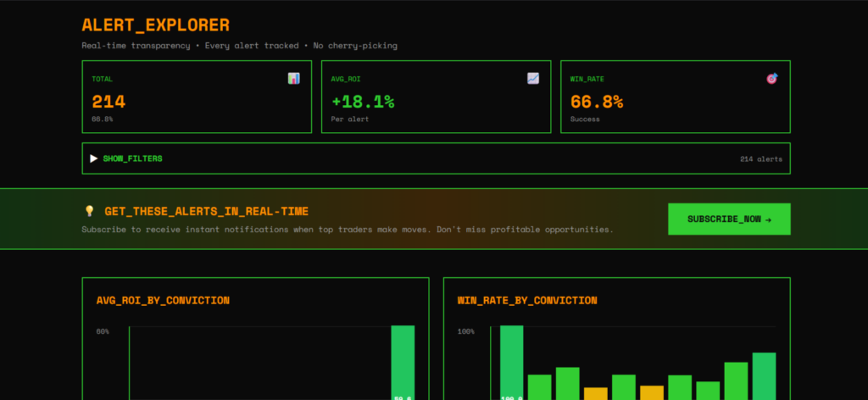The image size is (868, 400).
Task: Click the 66.8% win rate value
Action: click(597, 102)
